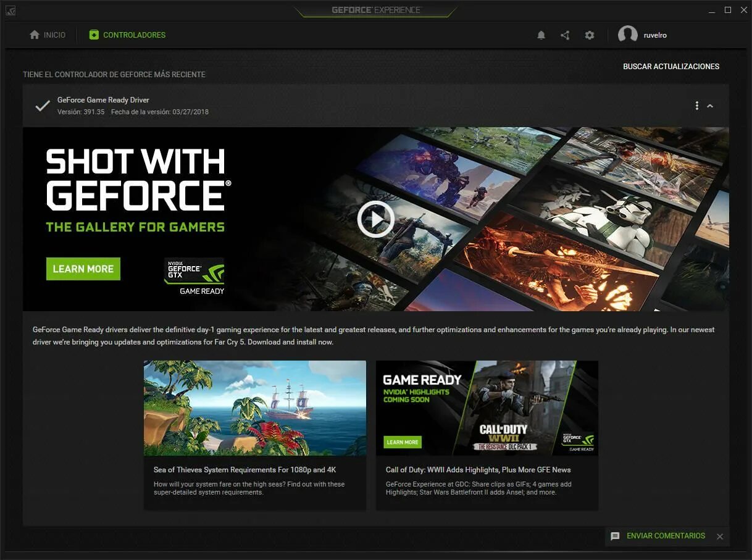
Task: Select the Controladores tab
Action: point(127,35)
